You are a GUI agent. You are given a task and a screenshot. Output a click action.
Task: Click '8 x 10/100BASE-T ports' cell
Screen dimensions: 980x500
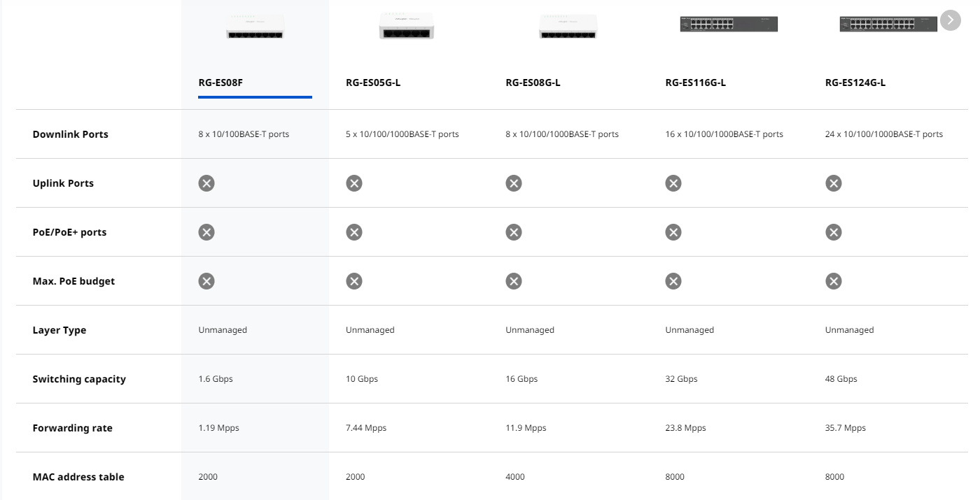tap(244, 134)
